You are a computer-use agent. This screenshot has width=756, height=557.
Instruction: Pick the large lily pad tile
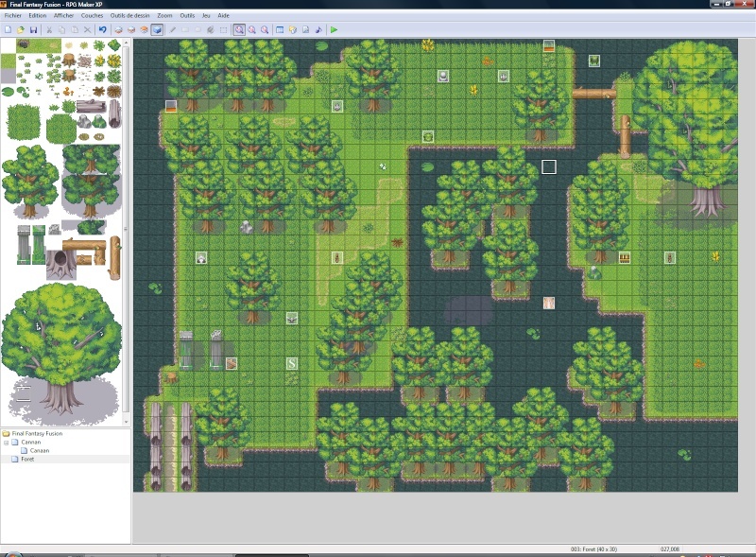[x=9, y=91]
